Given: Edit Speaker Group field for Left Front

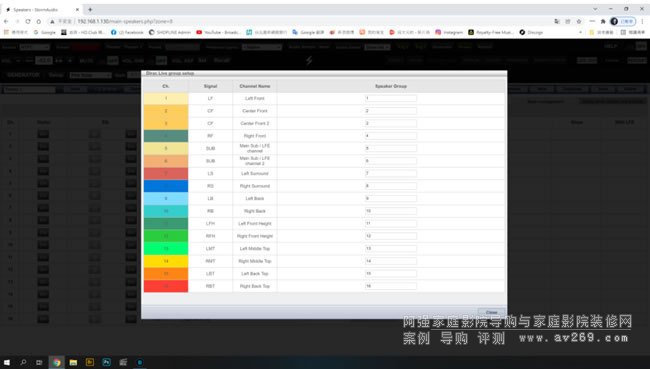Looking at the screenshot, I should tap(390, 98).
